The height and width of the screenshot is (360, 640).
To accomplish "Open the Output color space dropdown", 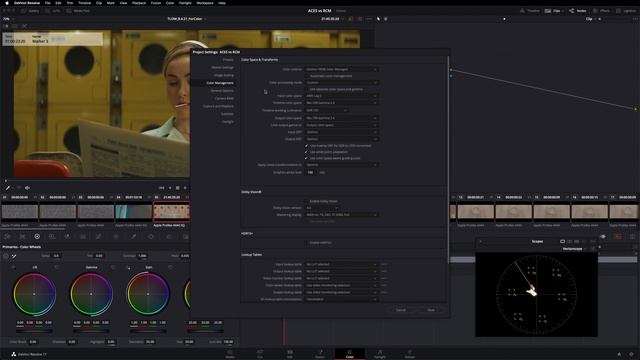I will pyautogui.click(x=342, y=118).
